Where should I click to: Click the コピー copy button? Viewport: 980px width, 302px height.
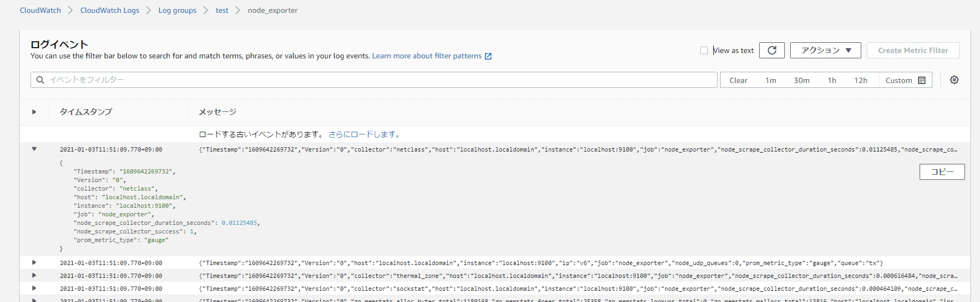pyautogui.click(x=942, y=172)
